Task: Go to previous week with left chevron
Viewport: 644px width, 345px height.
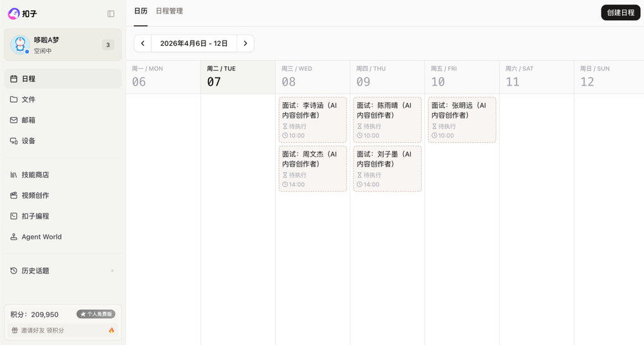Action: point(143,43)
